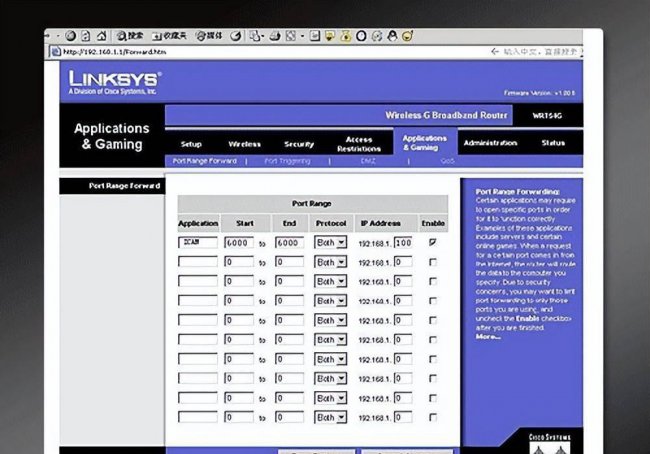Open the Search (搜索) toolbar button
Viewport: 650px width, 454px height.
point(129,36)
